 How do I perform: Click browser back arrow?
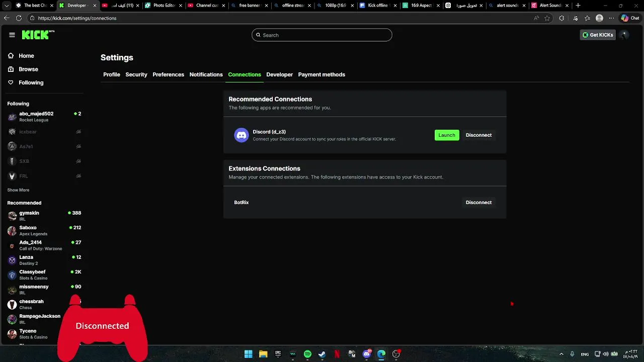(x=7, y=18)
